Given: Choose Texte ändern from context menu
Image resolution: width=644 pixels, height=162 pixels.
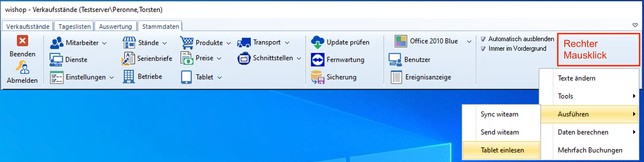Looking at the screenshot, I should tap(576, 78).
